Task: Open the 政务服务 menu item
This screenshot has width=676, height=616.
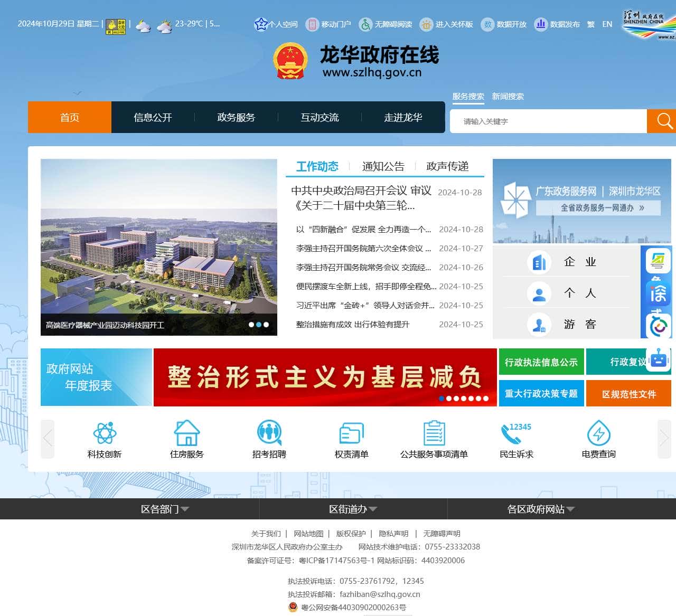Action: tap(236, 118)
